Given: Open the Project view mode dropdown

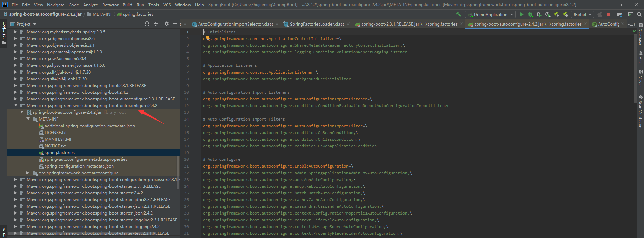Looking at the screenshot, I should point(23,24).
